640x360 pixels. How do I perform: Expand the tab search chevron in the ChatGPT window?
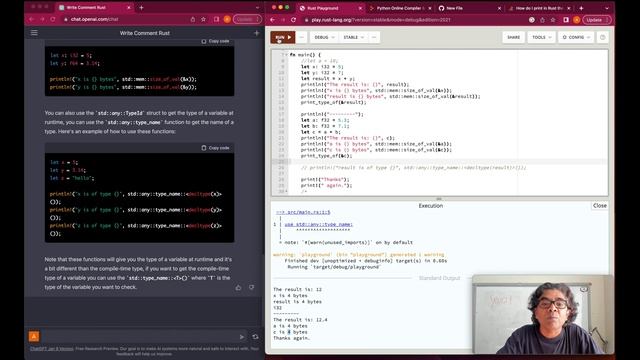[x=257, y=7]
